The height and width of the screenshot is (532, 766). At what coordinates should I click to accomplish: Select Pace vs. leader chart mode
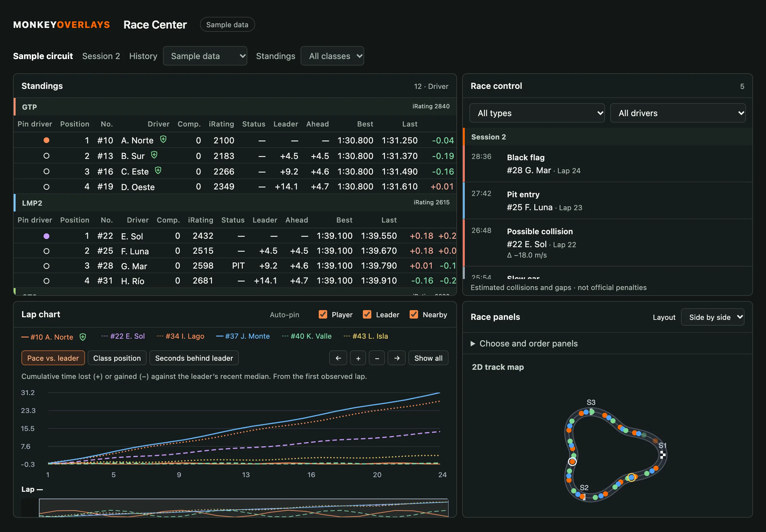53,358
